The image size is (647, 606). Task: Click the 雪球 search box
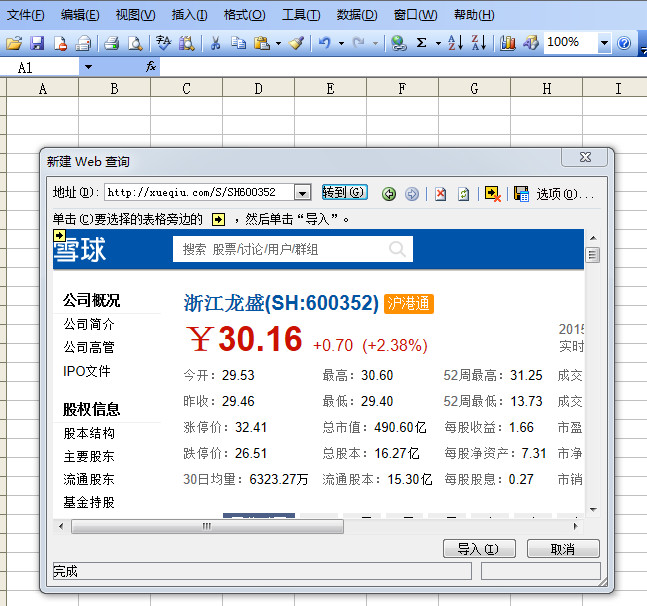pyautogui.click(x=293, y=249)
